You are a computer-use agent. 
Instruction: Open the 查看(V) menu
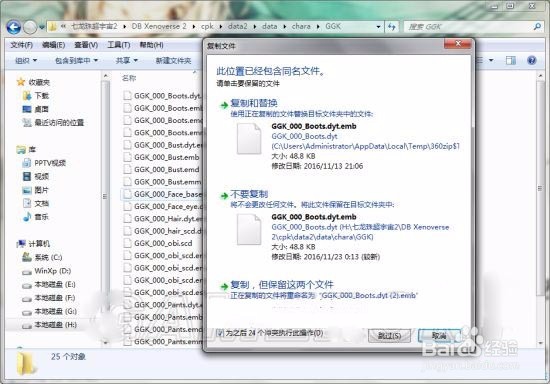point(86,45)
